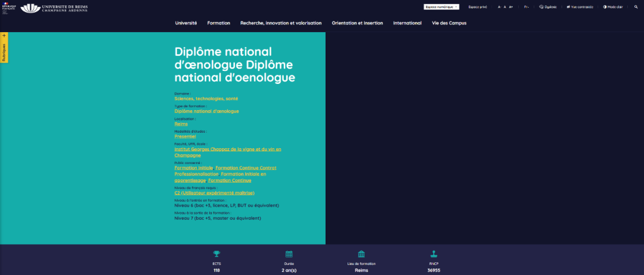
Task: Open Orientation et insertion menu
Action: (357, 23)
